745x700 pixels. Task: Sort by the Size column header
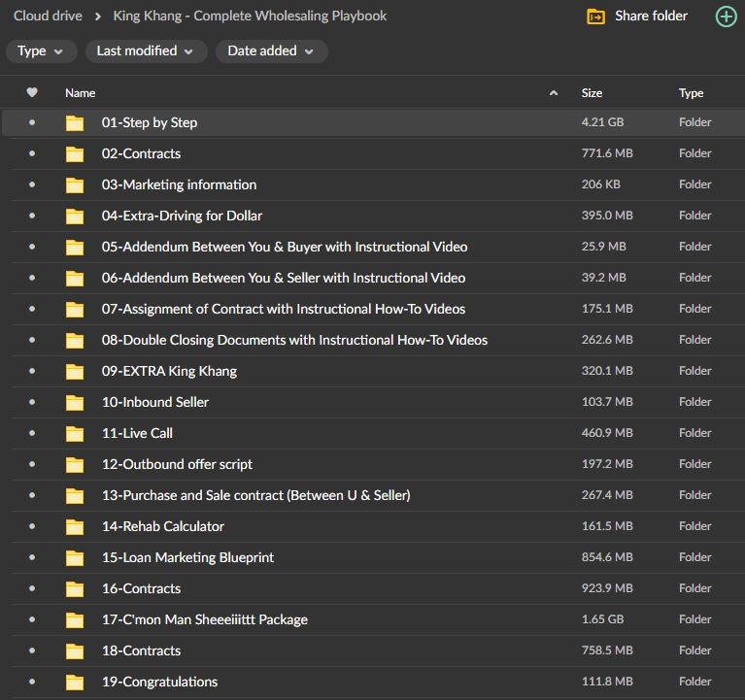[x=592, y=93]
